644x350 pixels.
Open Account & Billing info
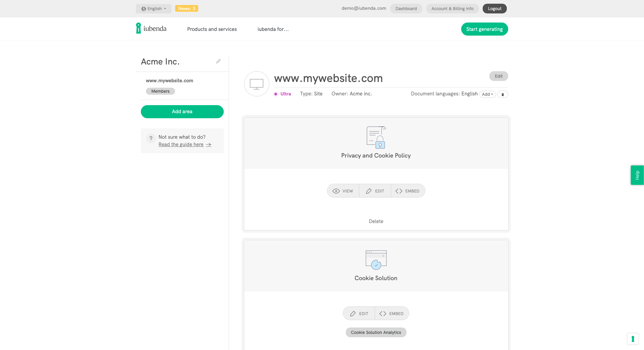[x=452, y=9]
